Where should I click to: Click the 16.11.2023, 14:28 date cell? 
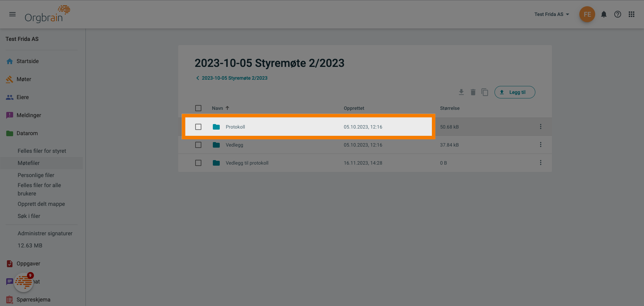coord(363,163)
